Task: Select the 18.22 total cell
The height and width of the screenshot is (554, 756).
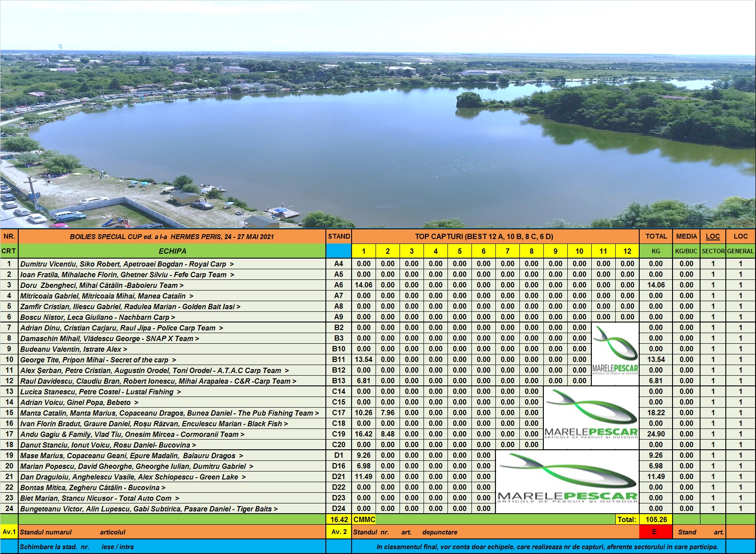Action: tap(656, 413)
